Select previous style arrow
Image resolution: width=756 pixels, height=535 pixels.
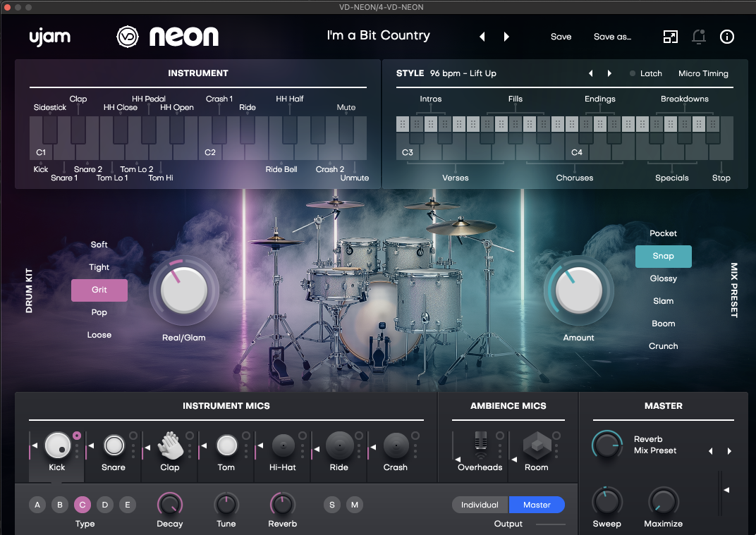591,73
